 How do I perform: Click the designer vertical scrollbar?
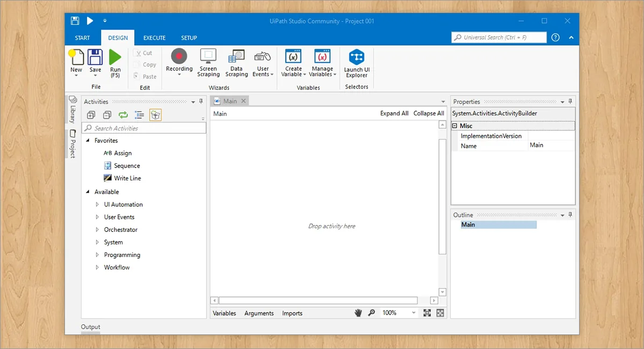tap(443, 197)
